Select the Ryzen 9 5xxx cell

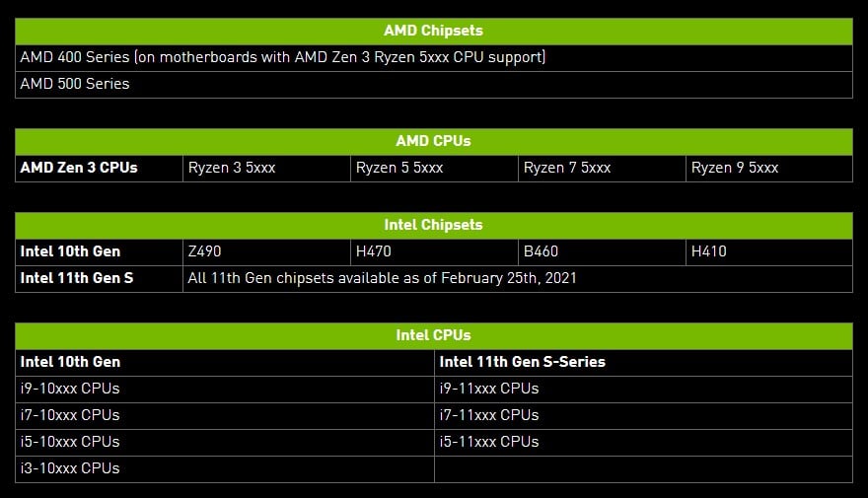[x=769, y=169]
